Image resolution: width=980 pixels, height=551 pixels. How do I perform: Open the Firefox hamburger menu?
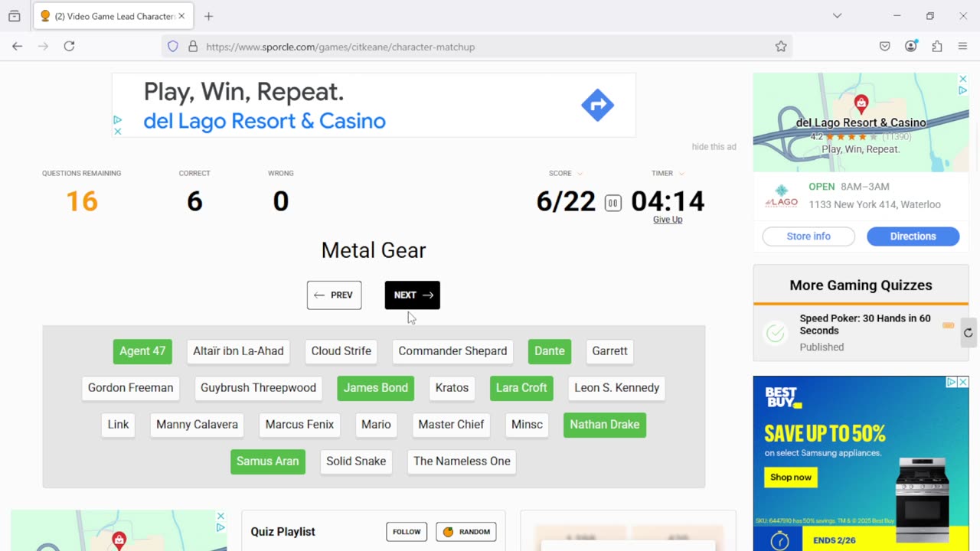coord(963,47)
